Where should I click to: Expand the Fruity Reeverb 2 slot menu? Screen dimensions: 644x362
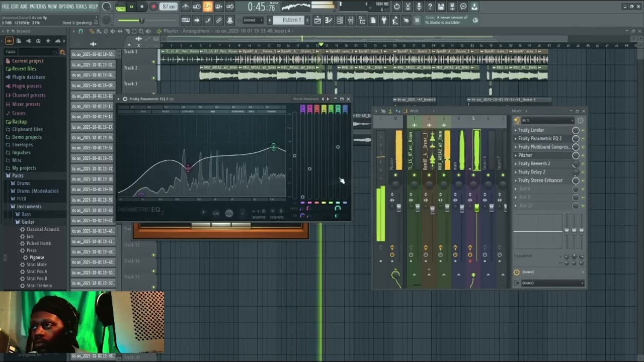pyautogui.click(x=515, y=164)
